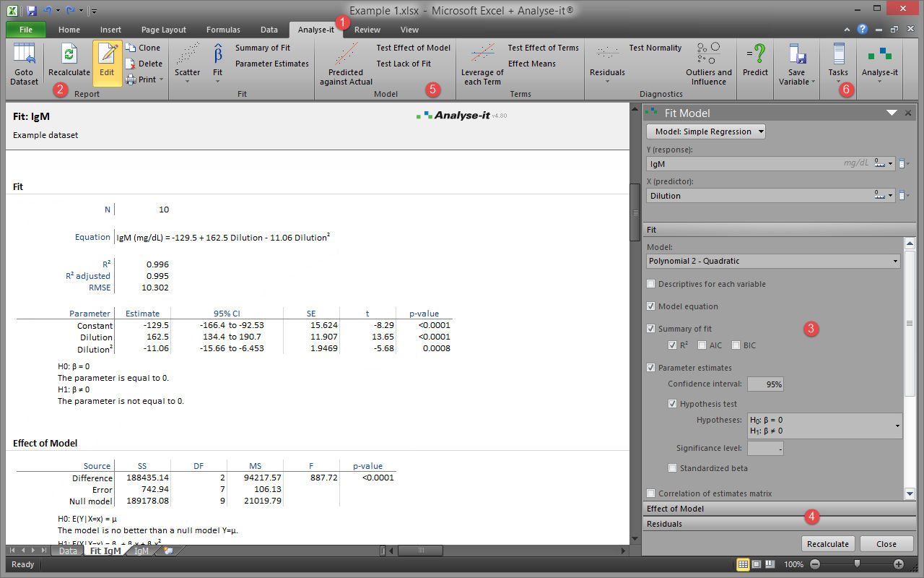The width and height of the screenshot is (924, 578).
Task: Switch to the Page Layout tab
Action: (x=164, y=30)
